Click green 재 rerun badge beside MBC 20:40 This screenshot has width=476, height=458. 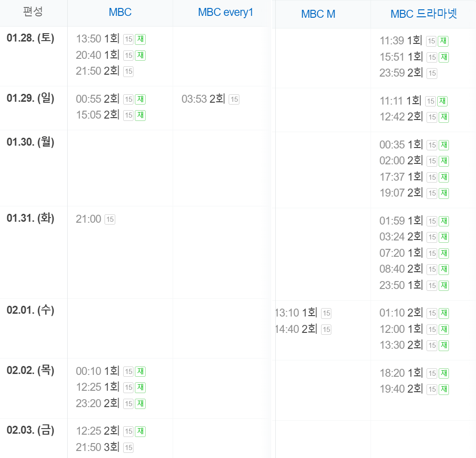point(140,55)
